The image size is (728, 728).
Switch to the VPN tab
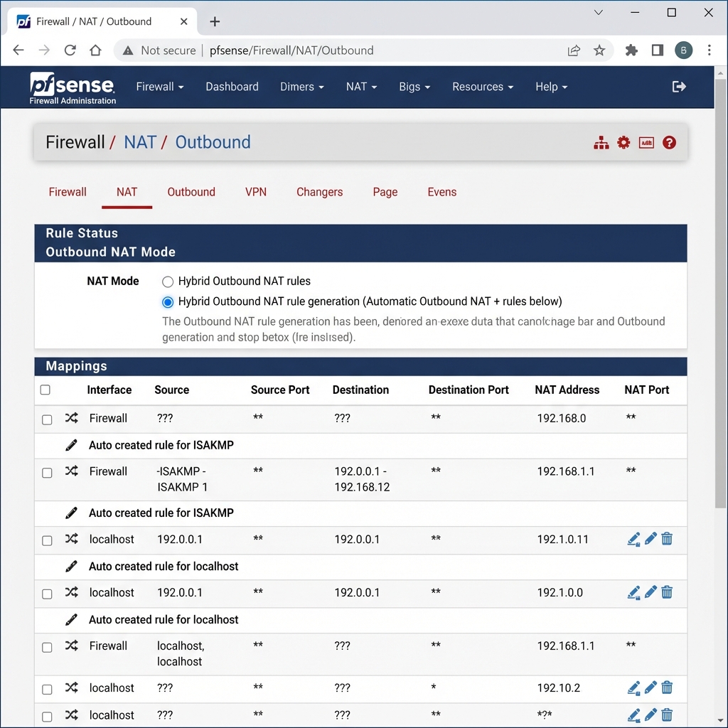[256, 192]
